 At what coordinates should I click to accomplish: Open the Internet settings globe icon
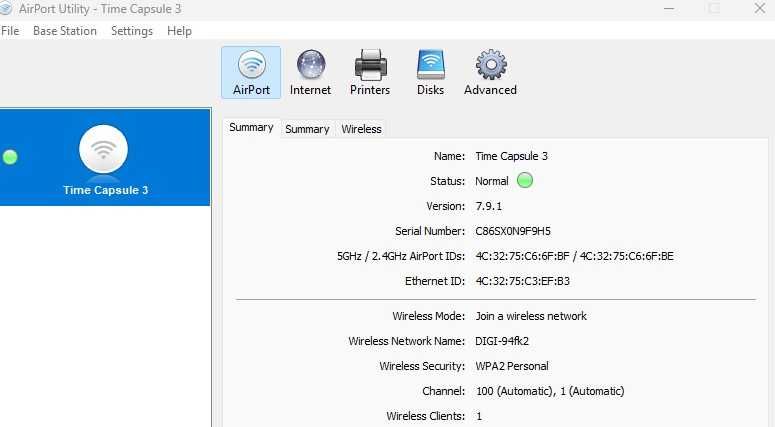(x=310, y=73)
